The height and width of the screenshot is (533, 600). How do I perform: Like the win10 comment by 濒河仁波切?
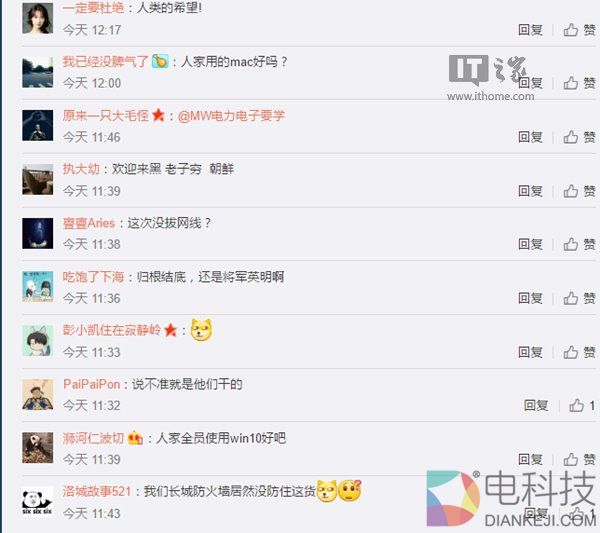[x=579, y=459]
